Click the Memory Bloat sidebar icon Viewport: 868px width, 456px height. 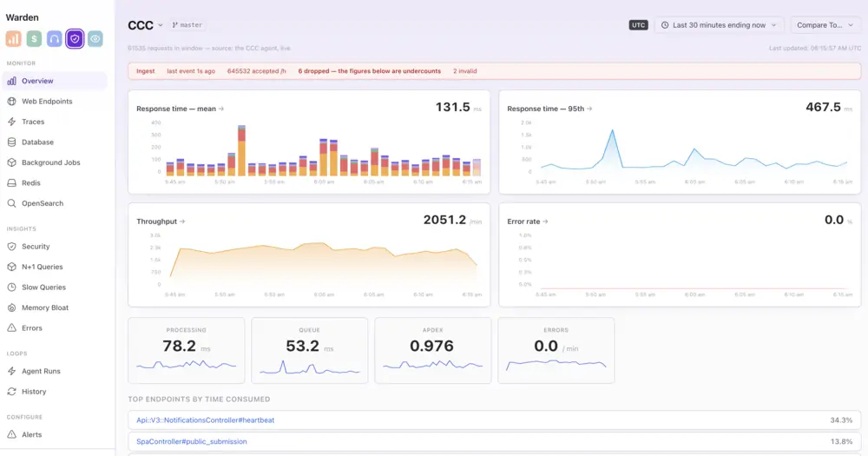point(11,307)
